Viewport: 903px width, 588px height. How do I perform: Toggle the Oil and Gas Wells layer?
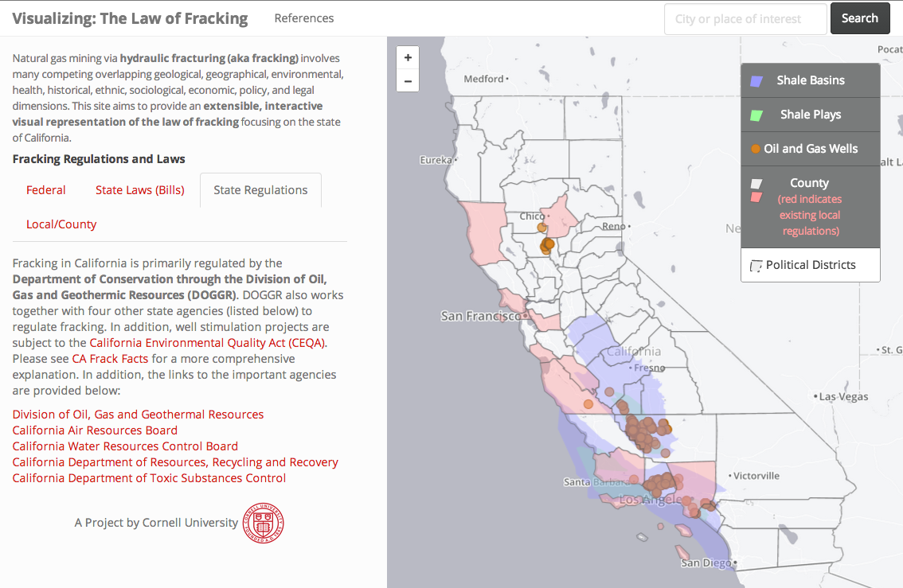811,149
